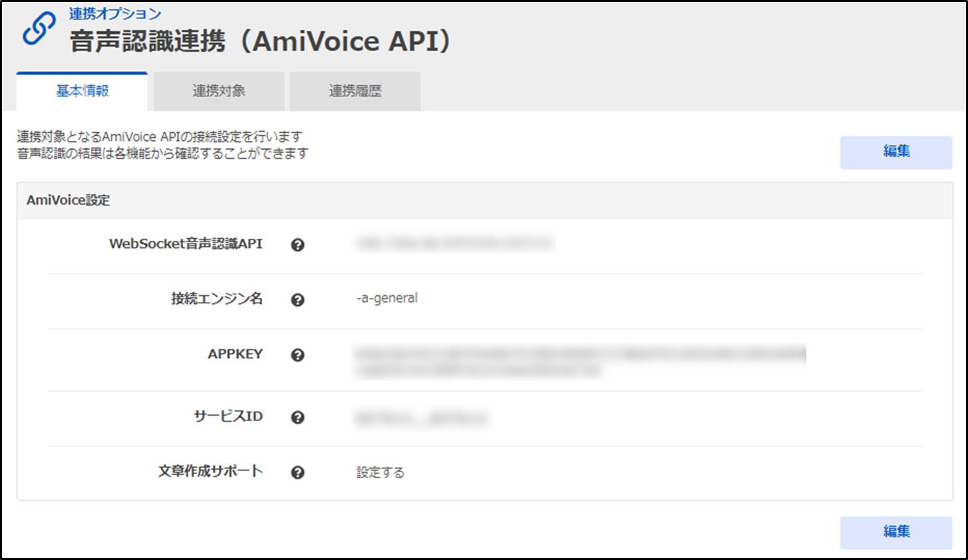This screenshot has width=968, height=560.
Task: Click the bottom 編集 button
Action: 895,533
